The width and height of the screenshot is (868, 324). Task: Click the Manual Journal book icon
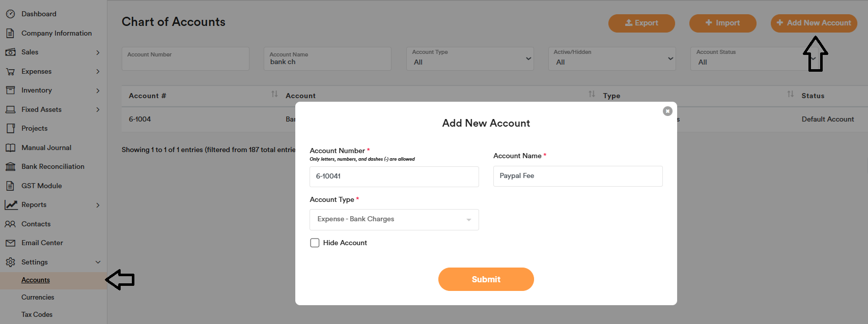coord(10,148)
